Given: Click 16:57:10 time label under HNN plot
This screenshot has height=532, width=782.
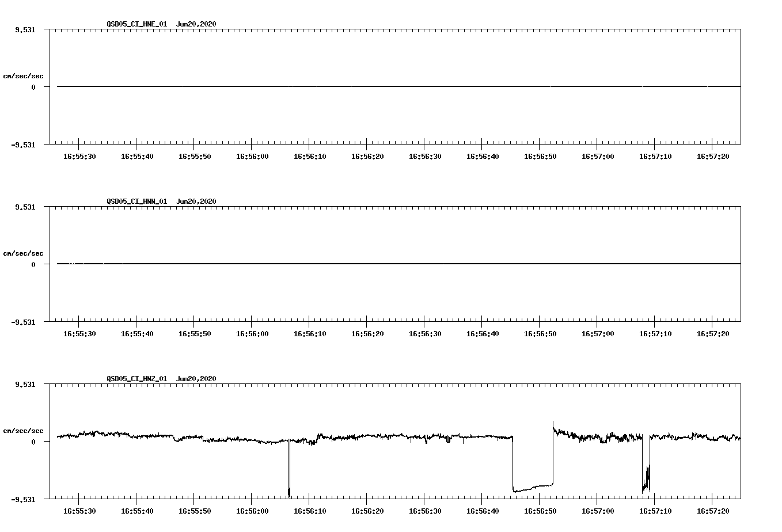Looking at the screenshot, I should (655, 334).
